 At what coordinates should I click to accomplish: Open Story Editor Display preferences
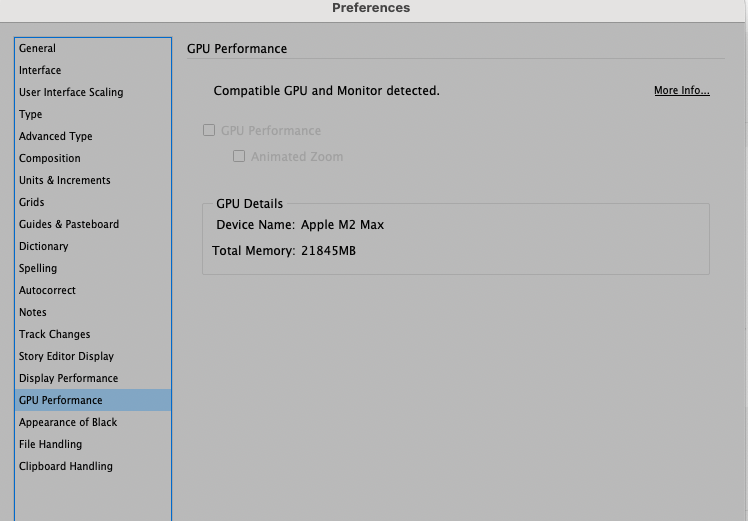66,356
